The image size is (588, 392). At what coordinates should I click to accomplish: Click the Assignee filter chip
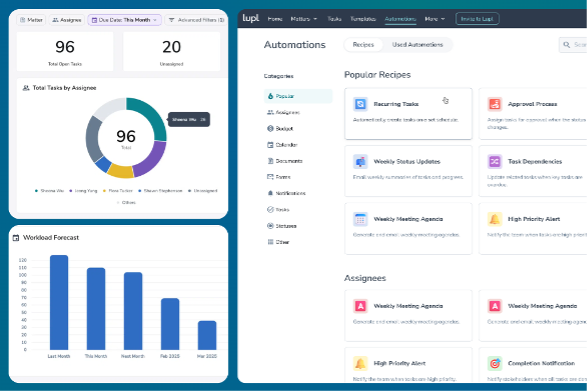[x=67, y=20]
